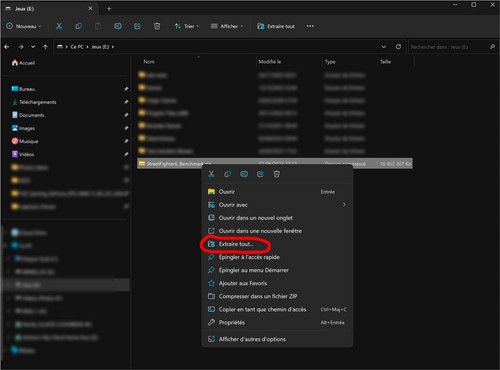Refresh the current folder view

[x=398, y=47]
